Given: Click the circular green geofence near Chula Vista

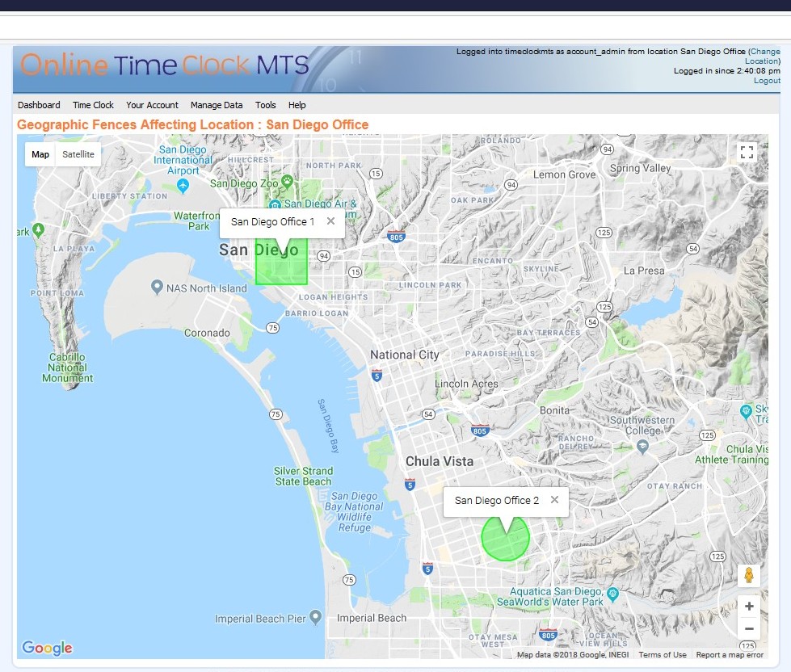Looking at the screenshot, I should 505,542.
